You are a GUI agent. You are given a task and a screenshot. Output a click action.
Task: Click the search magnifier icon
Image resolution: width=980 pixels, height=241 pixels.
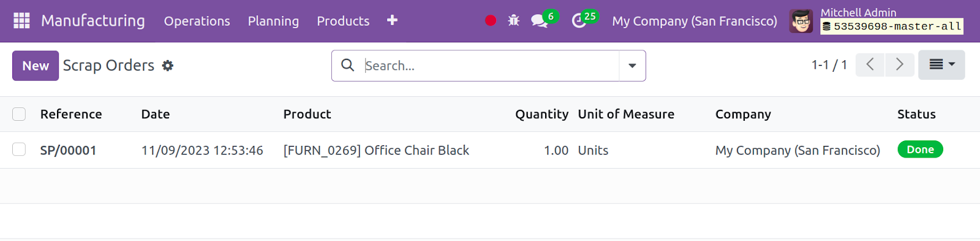pos(347,65)
